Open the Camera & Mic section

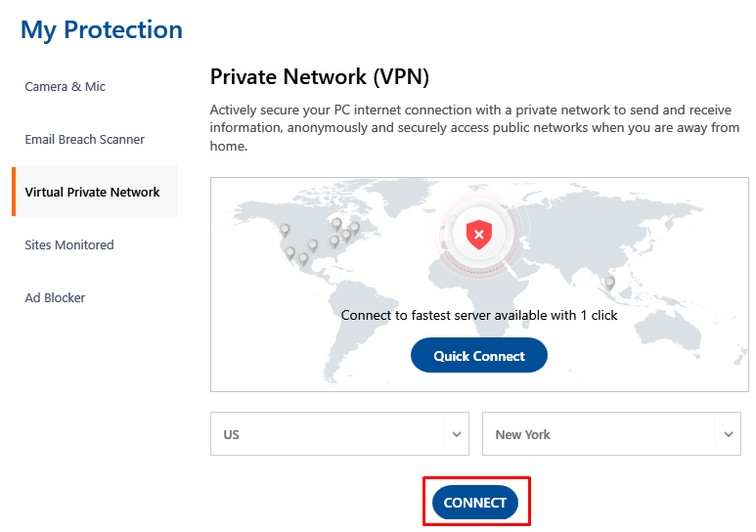click(66, 87)
